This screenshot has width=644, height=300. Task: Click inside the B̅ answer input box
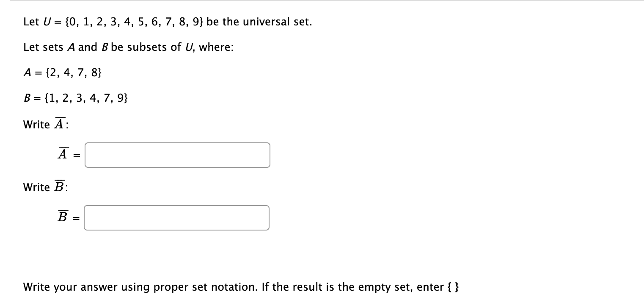click(177, 218)
